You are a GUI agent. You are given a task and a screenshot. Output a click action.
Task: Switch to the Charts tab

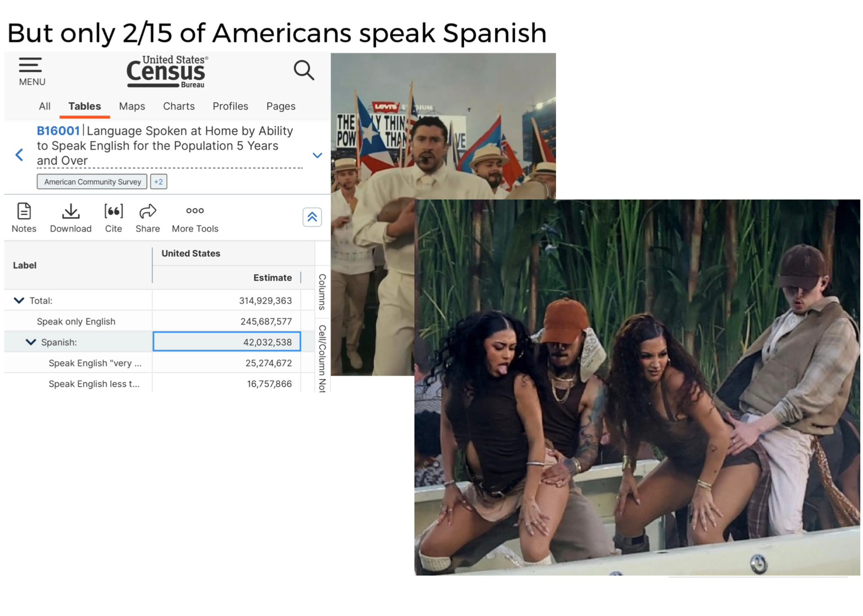(178, 106)
